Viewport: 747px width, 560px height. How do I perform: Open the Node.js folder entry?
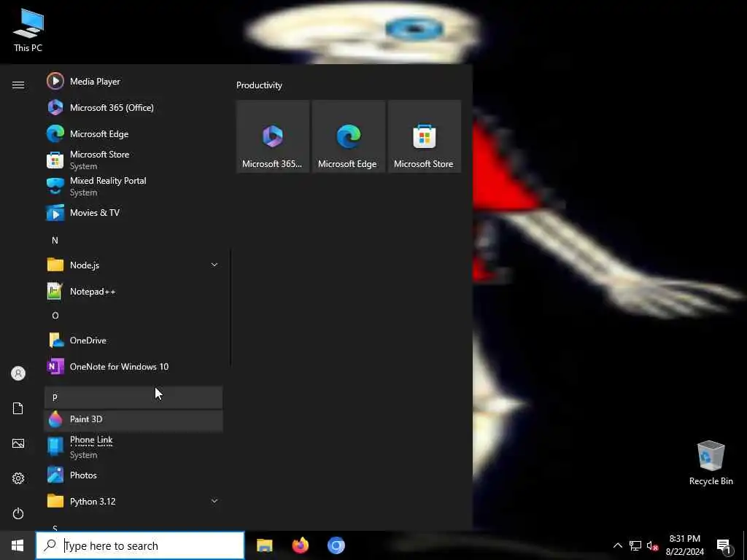click(x=133, y=265)
